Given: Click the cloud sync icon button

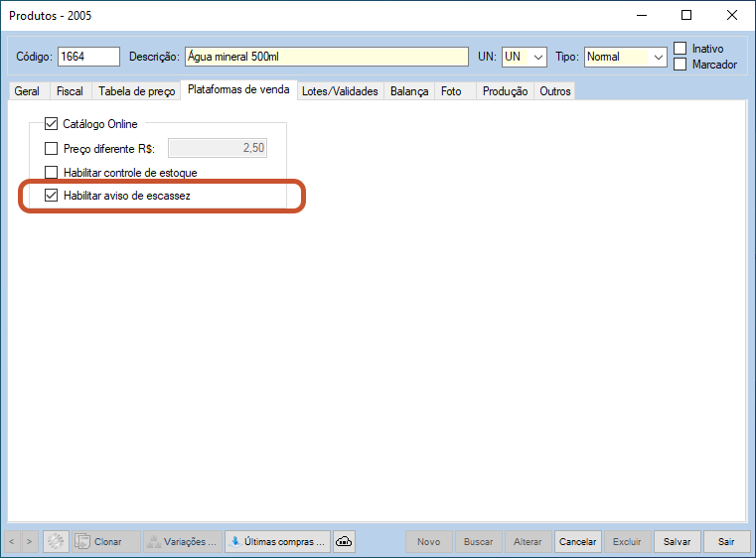Looking at the screenshot, I should click(x=344, y=541).
